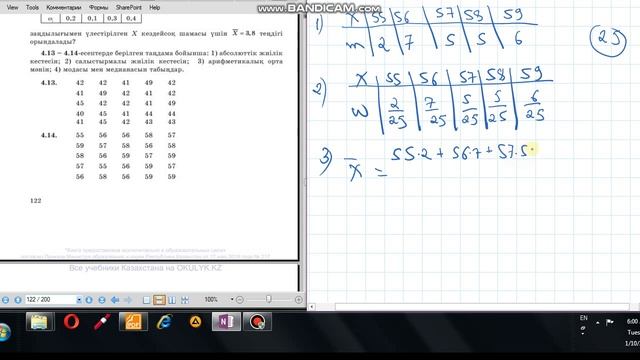640x360 pixels.
Task: Open the Формы menu
Action: tap(98, 7)
